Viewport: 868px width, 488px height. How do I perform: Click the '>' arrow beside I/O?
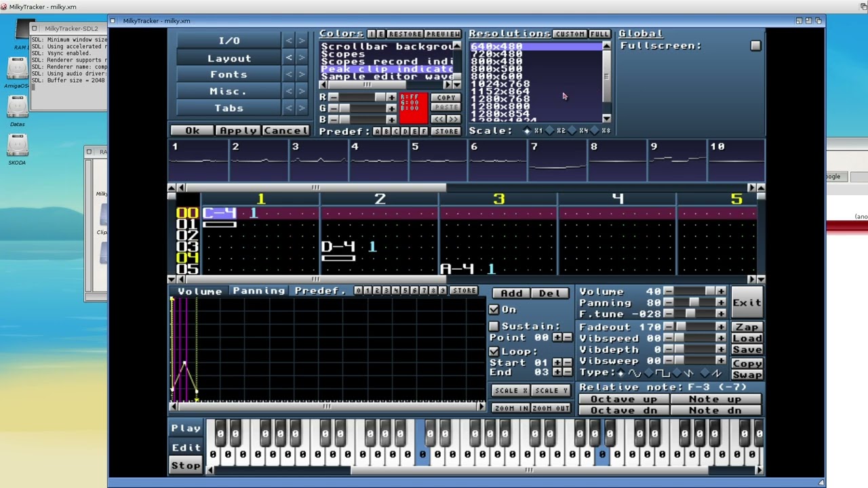tap(302, 41)
